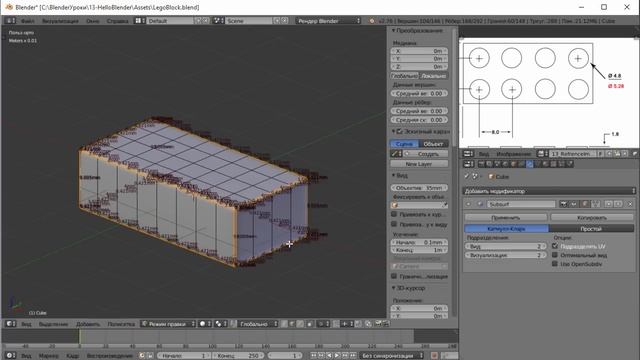640x360 pixels.
Task: Collapse the Subsurf modifier panel
Action: (468, 204)
